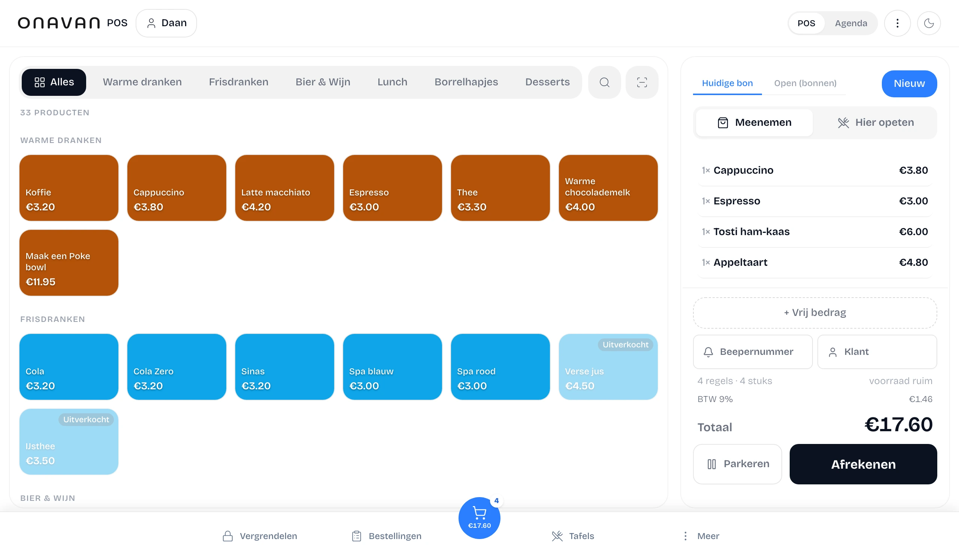
Task: Filter by Warme dranken category
Action: 142,82
